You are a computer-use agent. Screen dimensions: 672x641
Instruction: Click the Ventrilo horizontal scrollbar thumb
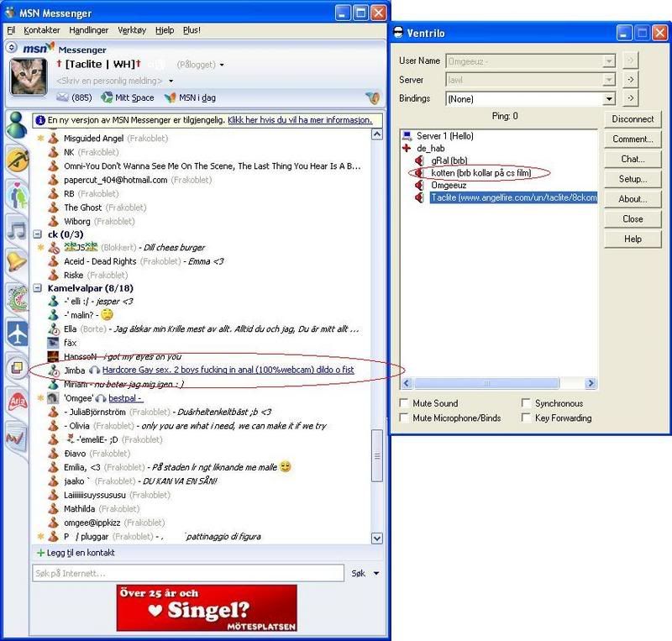[486, 383]
